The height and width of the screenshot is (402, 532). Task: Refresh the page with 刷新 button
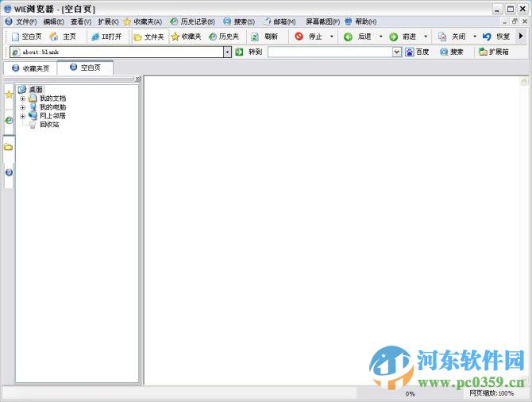[x=264, y=37]
